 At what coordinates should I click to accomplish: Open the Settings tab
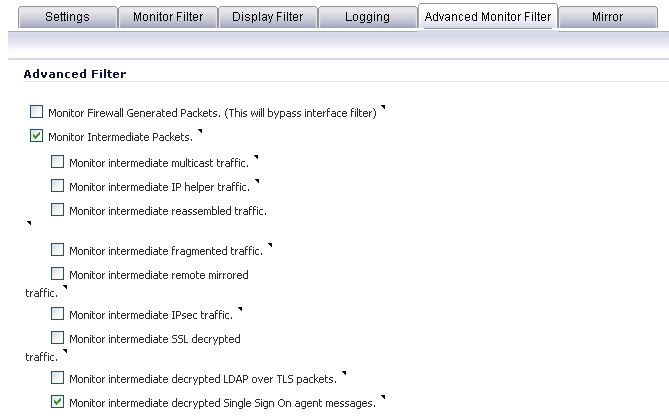click(x=66, y=17)
